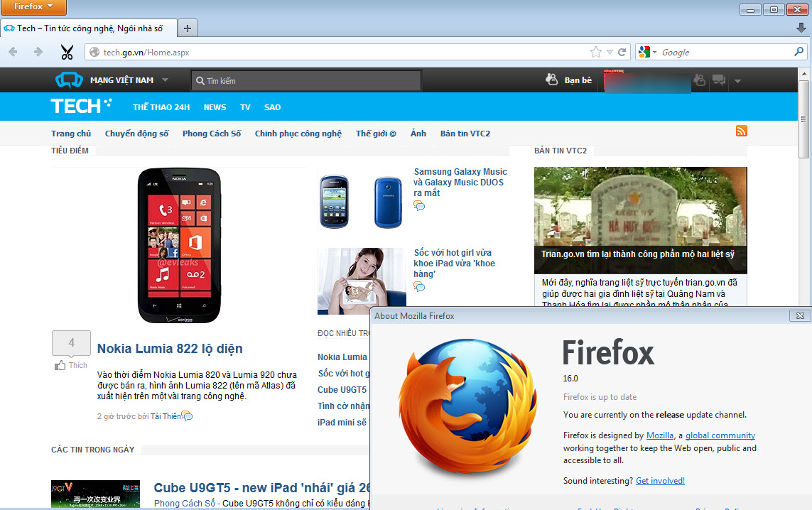Close the About Mozilla Firefox dialog
812x510 pixels.
(800, 316)
